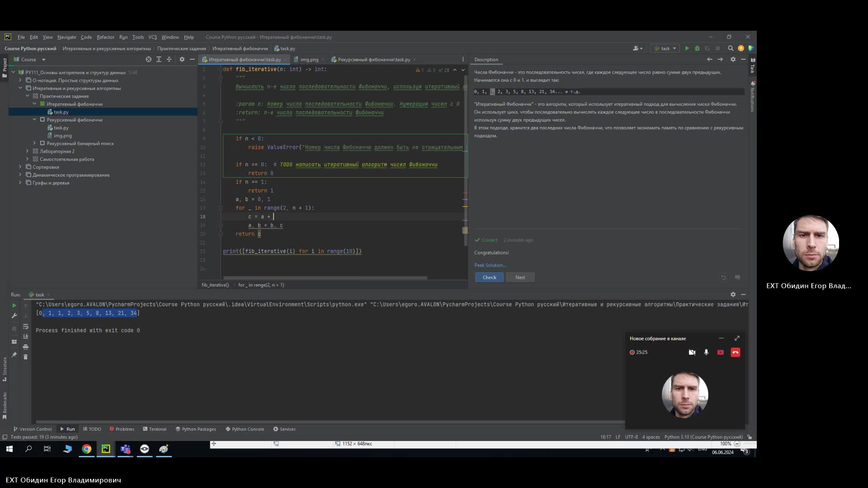Open Search Everywhere magnifier in toolbar

tap(731, 48)
